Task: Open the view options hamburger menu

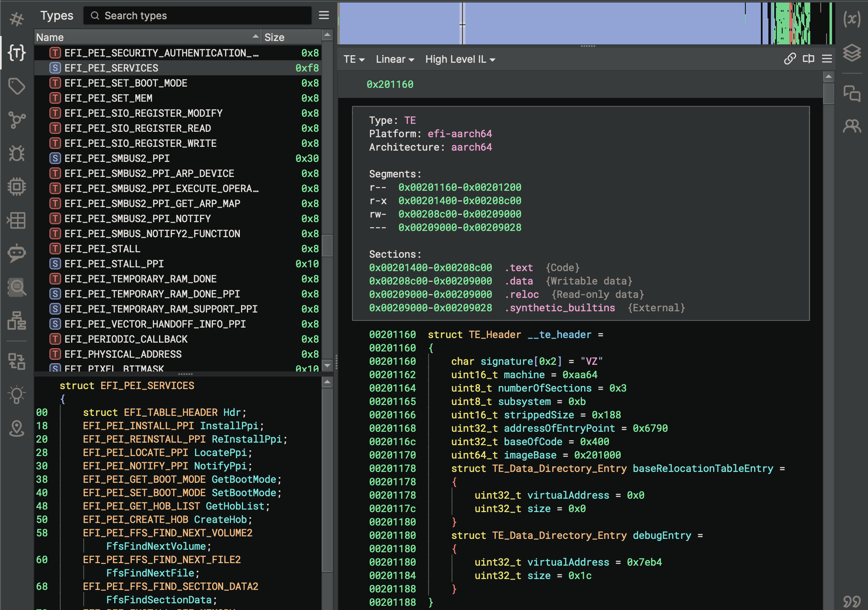Action: point(827,59)
